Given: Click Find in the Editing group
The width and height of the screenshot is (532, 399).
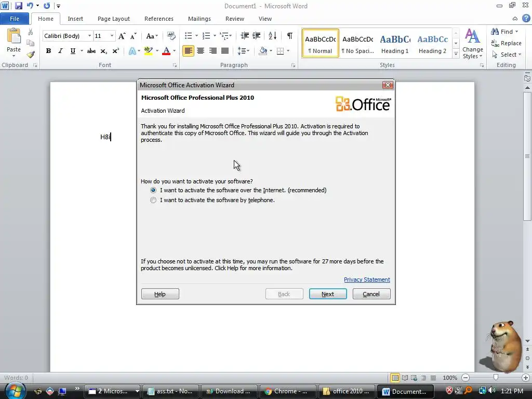Looking at the screenshot, I should [504, 32].
